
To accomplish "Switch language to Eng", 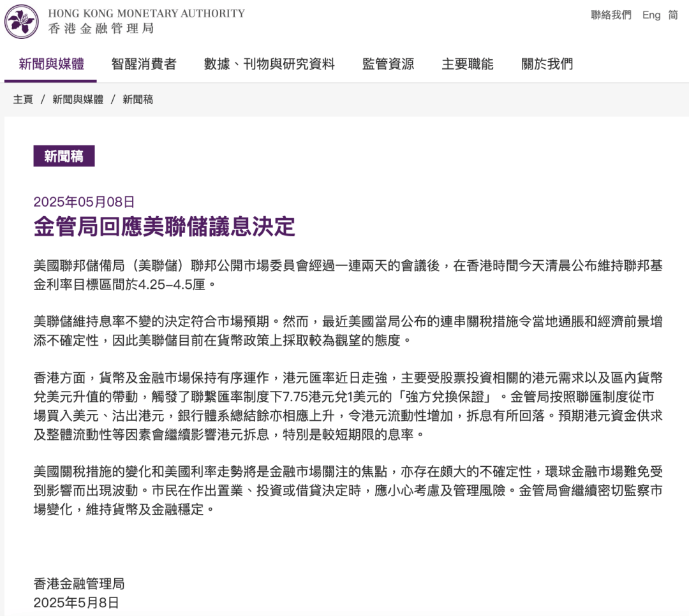I will [651, 15].
